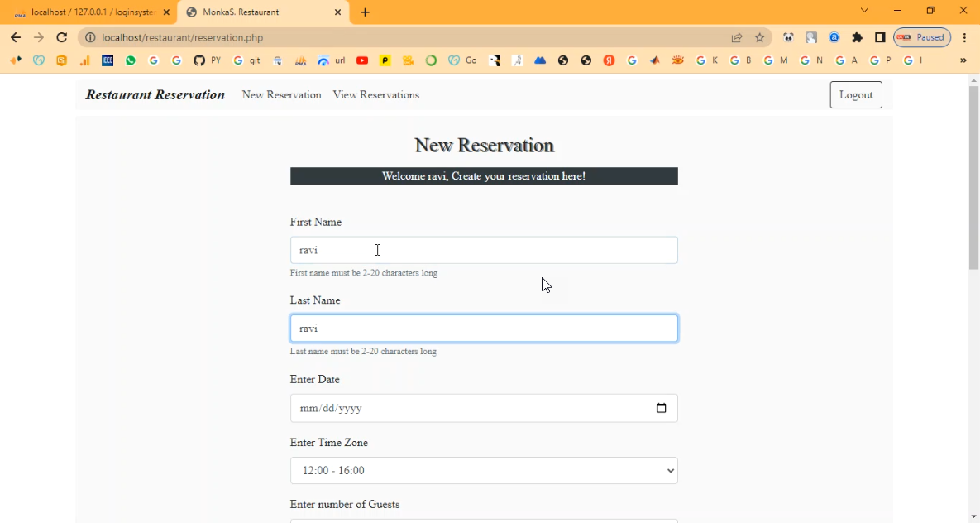Focus the First Name input field
This screenshot has height=523, width=980.
(x=484, y=251)
